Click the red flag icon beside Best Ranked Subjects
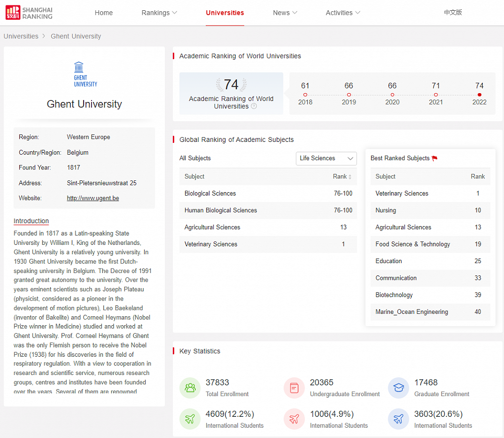The width and height of the screenshot is (504, 438). (435, 158)
